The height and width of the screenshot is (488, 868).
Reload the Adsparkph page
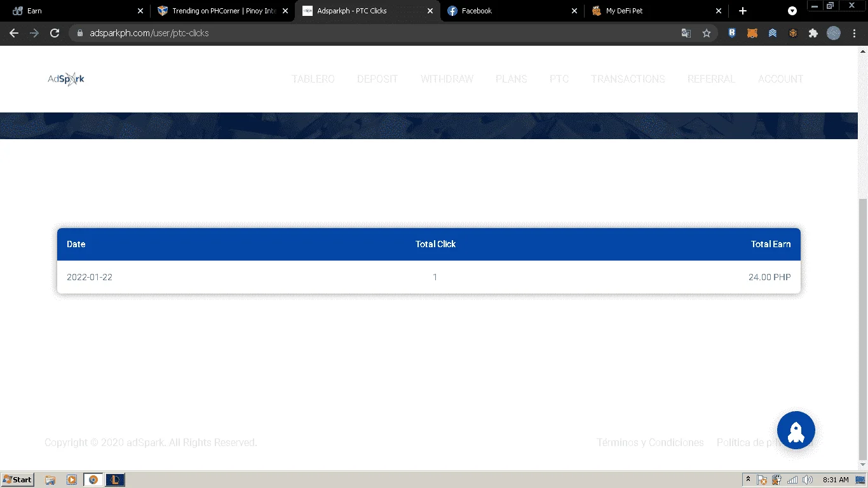tap(55, 33)
